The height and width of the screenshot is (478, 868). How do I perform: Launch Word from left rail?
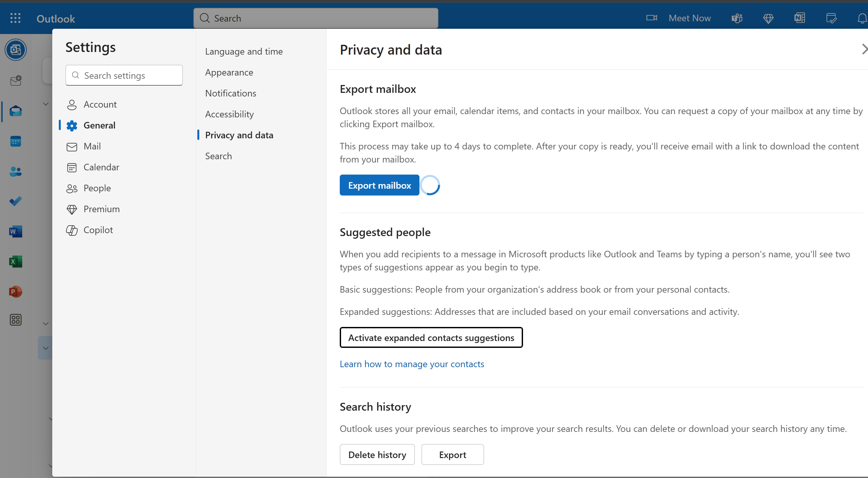coord(15,231)
